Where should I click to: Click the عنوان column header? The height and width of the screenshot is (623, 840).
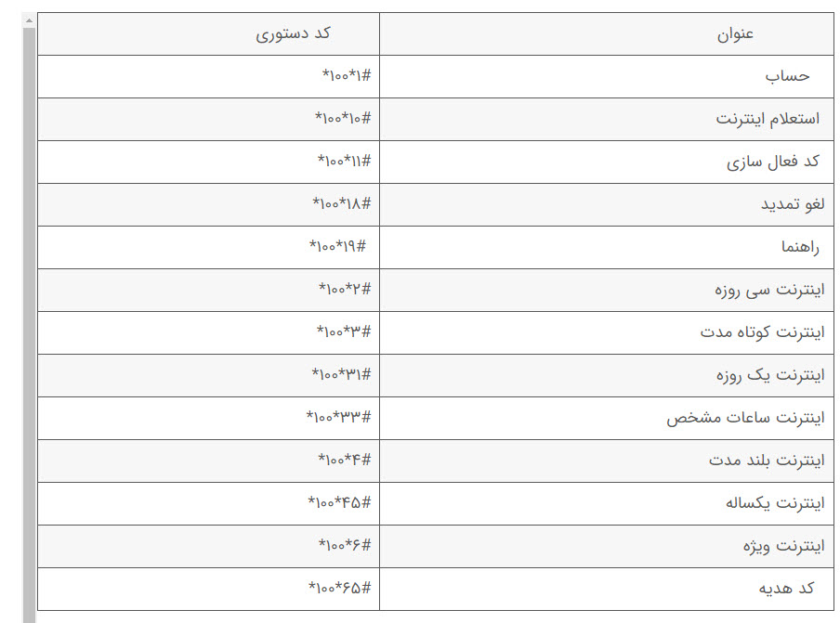click(x=735, y=34)
